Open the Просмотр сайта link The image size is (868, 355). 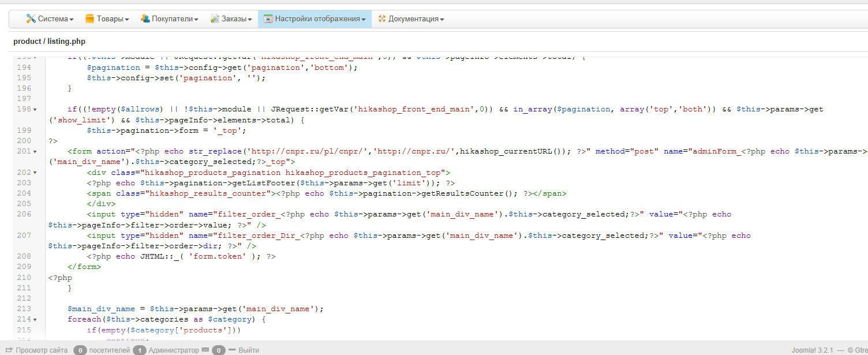pyautogui.click(x=42, y=350)
